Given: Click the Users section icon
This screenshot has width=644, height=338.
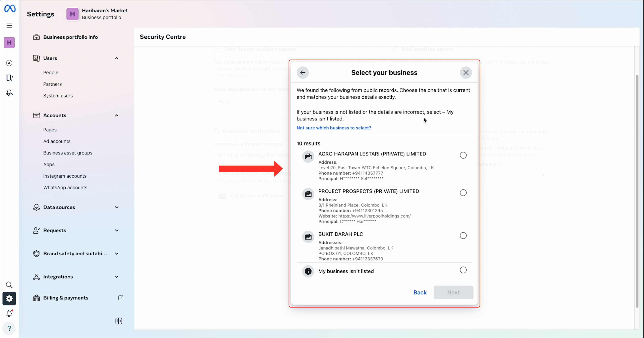Looking at the screenshot, I should pyautogui.click(x=36, y=58).
